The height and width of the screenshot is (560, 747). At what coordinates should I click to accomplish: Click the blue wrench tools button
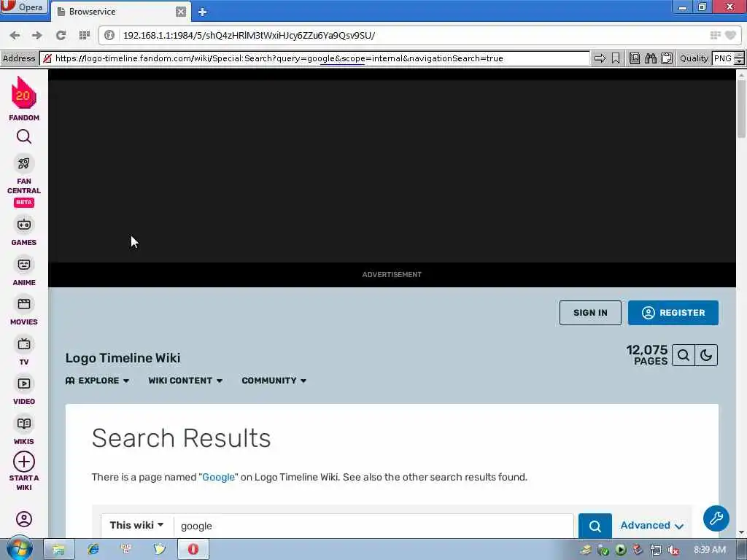click(x=716, y=518)
